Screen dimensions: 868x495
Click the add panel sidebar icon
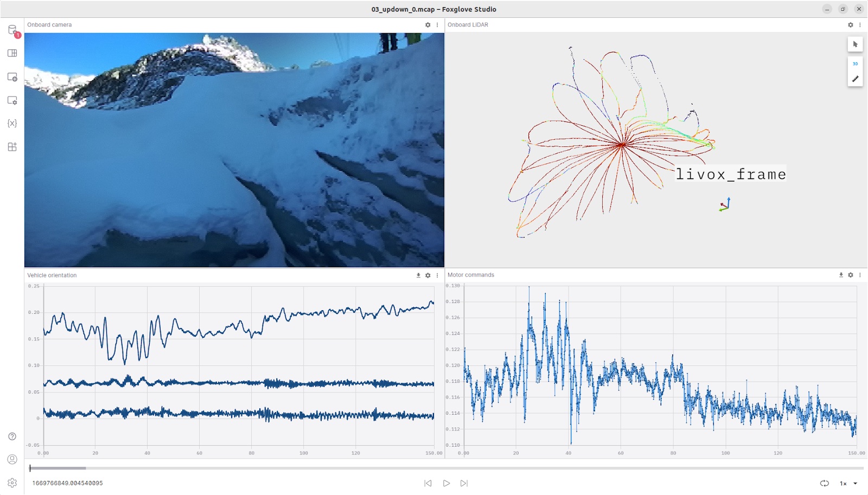pyautogui.click(x=12, y=77)
